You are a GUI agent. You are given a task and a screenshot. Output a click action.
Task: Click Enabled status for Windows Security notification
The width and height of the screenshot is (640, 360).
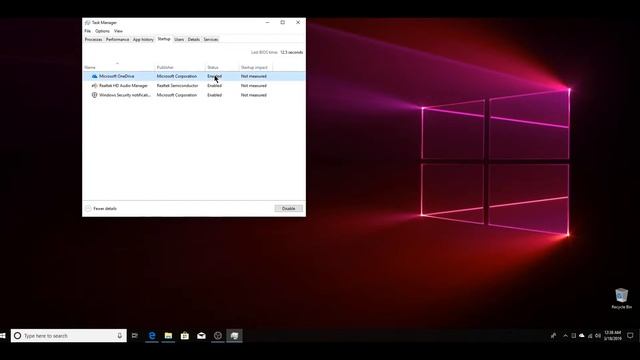pyautogui.click(x=214, y=95)
